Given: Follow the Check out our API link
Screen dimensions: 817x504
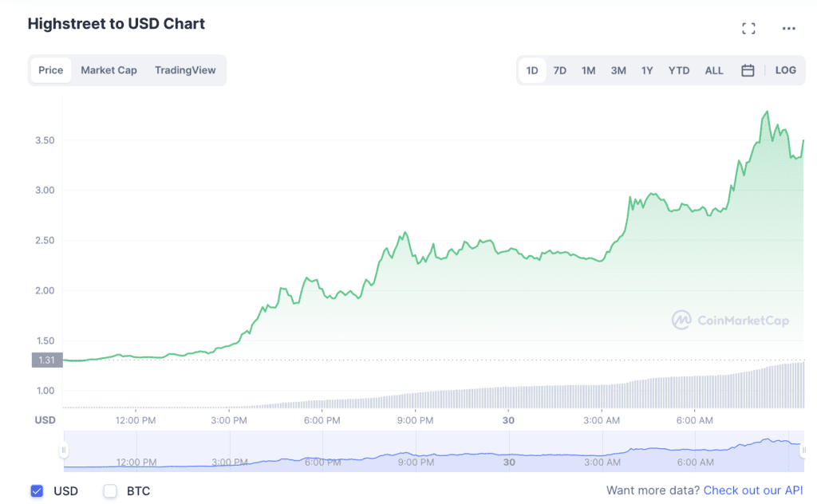Looking at the screenshot, I should (753, 490).
